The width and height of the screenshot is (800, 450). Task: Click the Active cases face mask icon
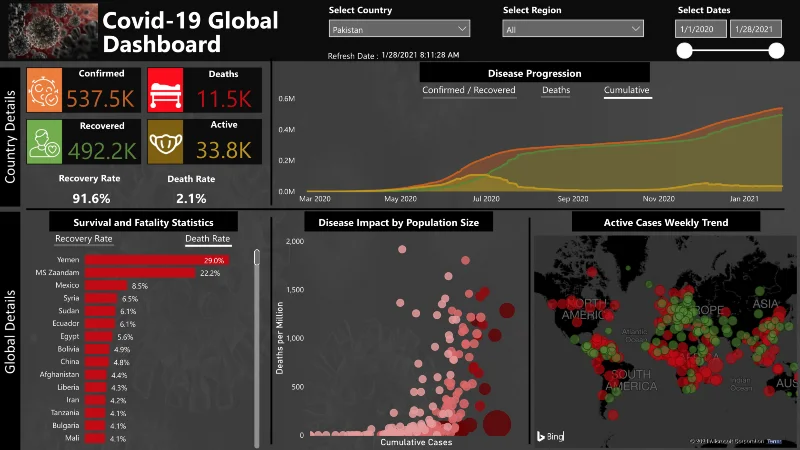tap(165, 142)
